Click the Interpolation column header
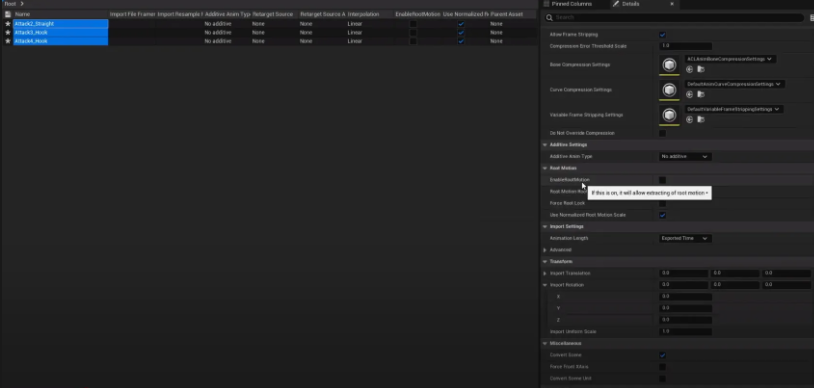Image resolution: width=814 pixels, height=388 pixels. point(370,15)
